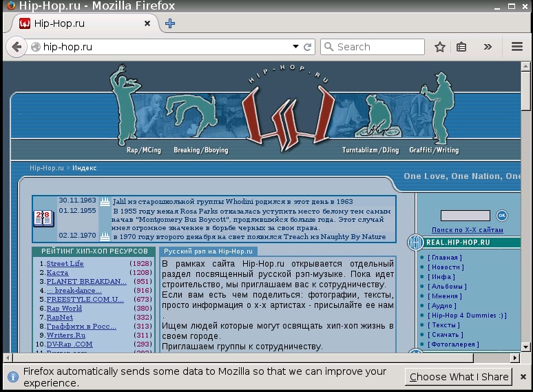Open [ Фотогалерея ] sidebar link
Screen dimensions: 533x392
453,344
